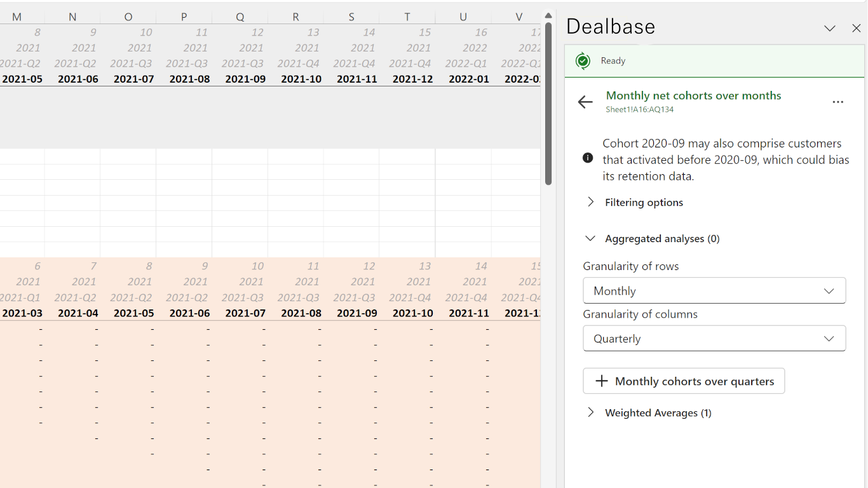Expand the Filtering options section

tap(591, 202)
